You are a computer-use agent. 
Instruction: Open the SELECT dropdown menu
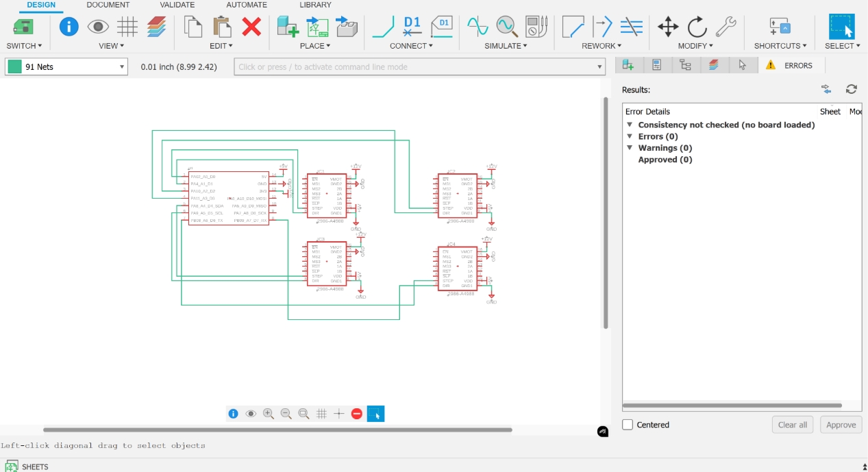(843, 46)
